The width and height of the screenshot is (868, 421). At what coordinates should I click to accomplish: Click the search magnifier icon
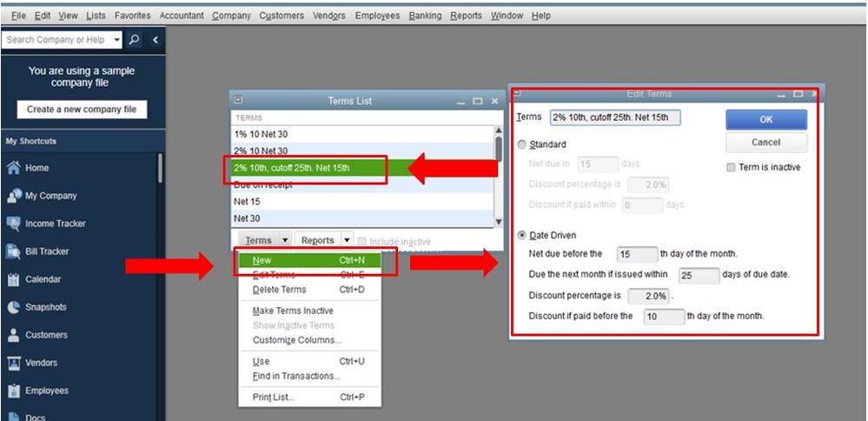[x=134, y=40]
